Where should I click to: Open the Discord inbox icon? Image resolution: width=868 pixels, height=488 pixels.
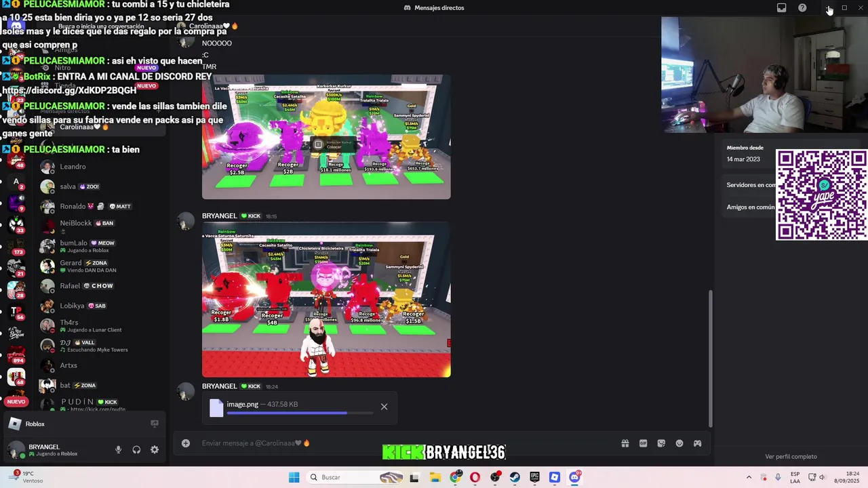pyautogui.click(x=781, y=7)
